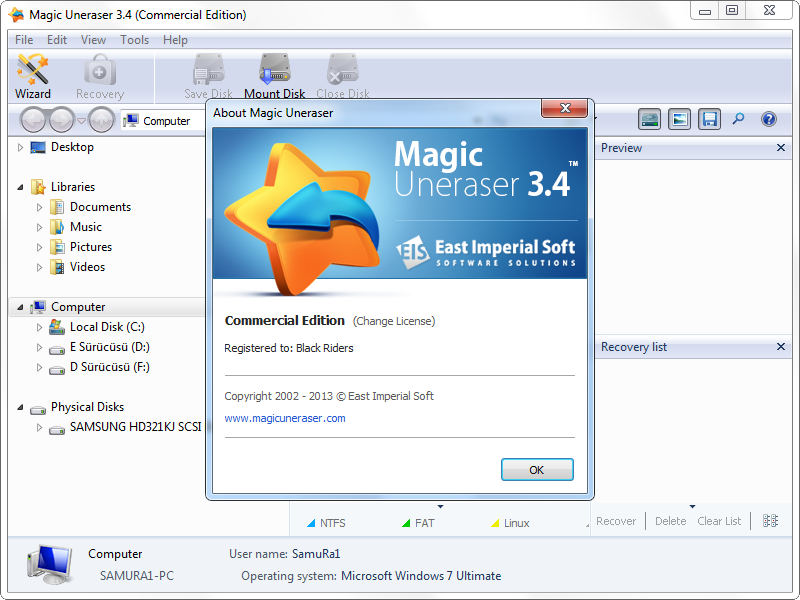This screenshot has height=600, width=800.
Task: Click Delete in the recovery list bar
Action: pyautogui.click(x=670, y=521)
